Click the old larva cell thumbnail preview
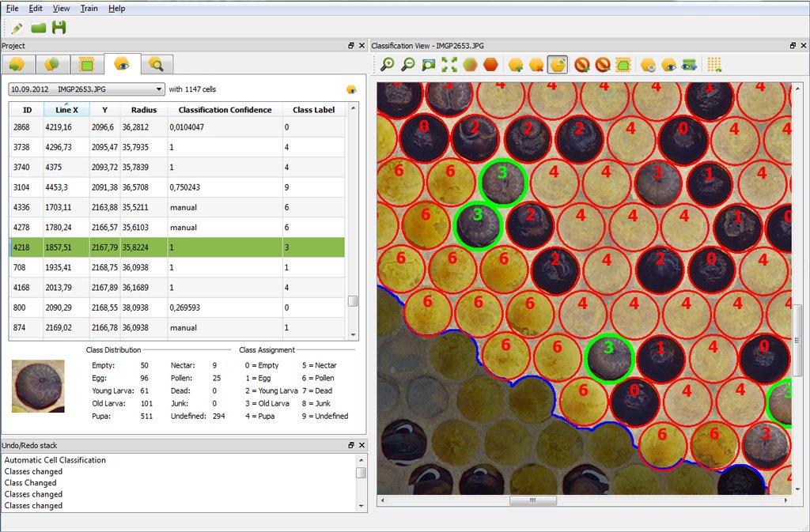The height and width of the screenshot is (532, 810). (x=38, y=386)
